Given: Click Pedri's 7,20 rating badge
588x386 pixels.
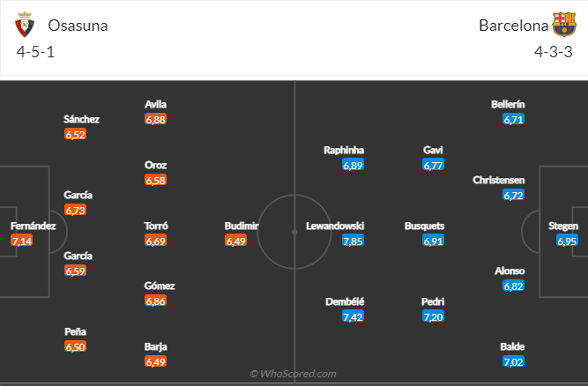Looking at the screenshot, I should (x=433, y=316).
